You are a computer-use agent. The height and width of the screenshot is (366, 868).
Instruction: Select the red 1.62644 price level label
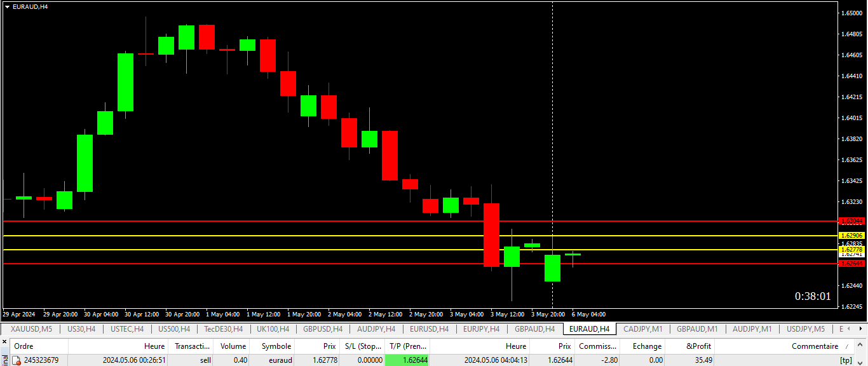coord(851,263)
